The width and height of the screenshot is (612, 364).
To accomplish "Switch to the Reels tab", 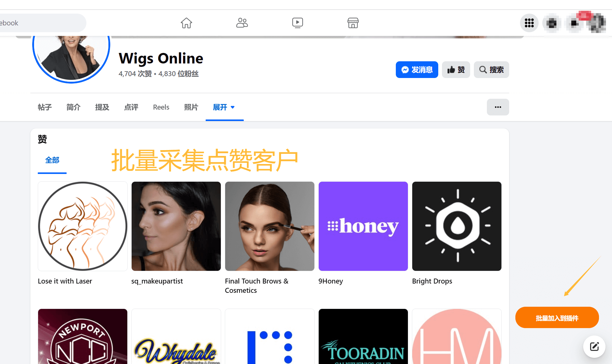I will tap(161, 107).
